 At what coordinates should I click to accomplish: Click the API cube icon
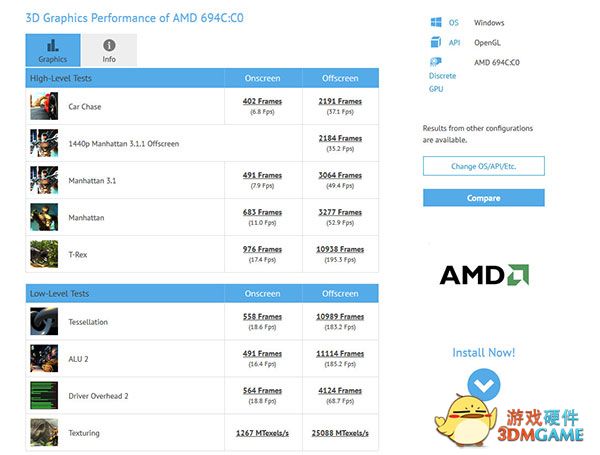click(436, 42)
